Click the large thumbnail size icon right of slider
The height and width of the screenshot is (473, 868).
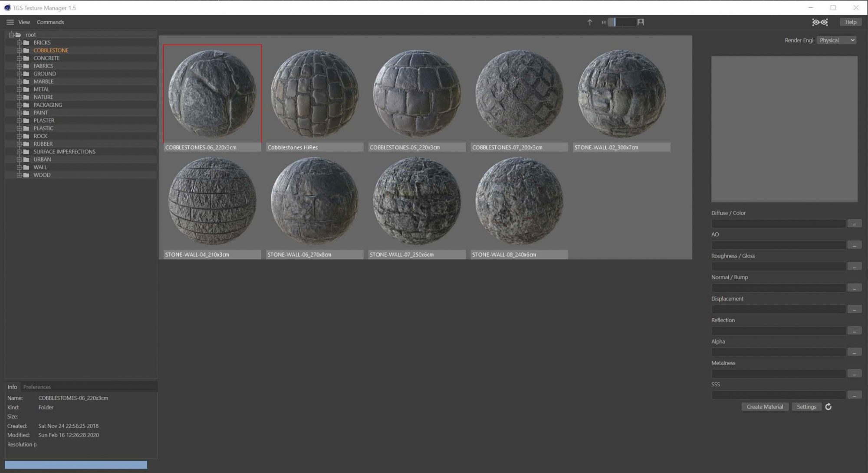[640, 22]
